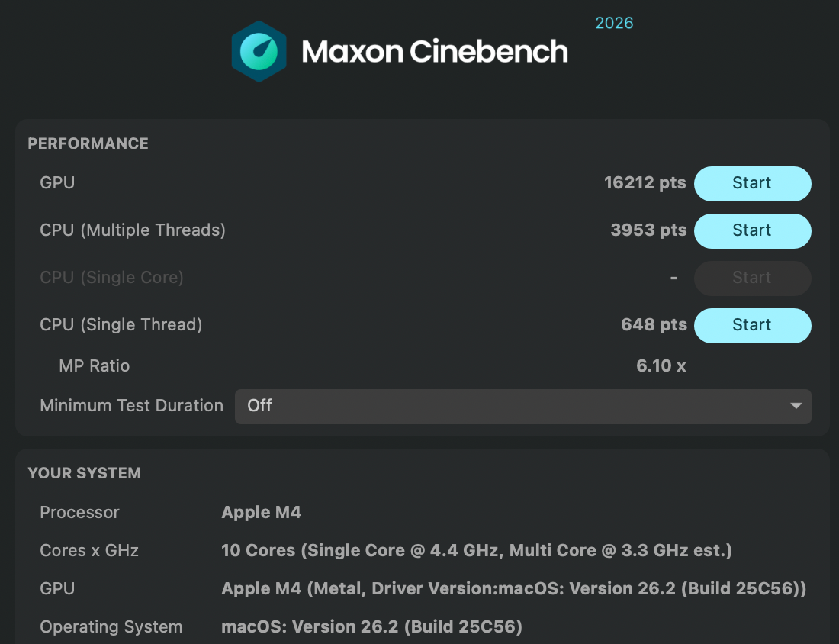This screenshot has height=644, width=839.
Task: Click the Processor value 'Apple M4'
Action: 261,512
